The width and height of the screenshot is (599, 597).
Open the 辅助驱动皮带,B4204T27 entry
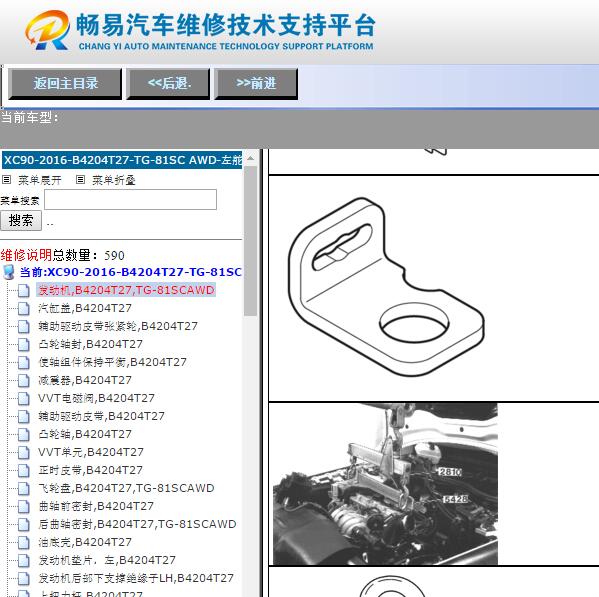(x=101, y=416)
